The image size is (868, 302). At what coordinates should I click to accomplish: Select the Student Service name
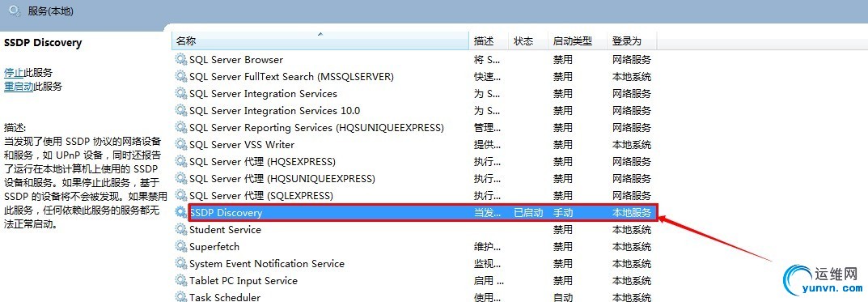coord(226,229)
